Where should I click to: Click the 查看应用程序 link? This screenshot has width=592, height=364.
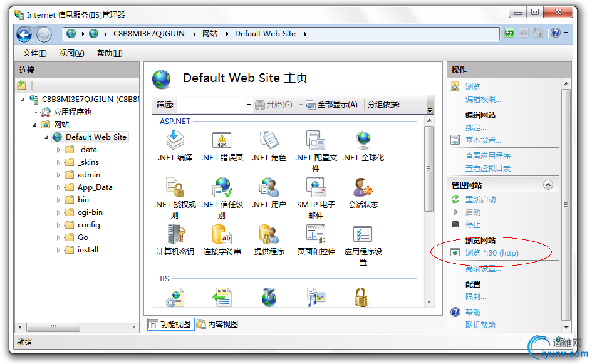coord(488,155)
